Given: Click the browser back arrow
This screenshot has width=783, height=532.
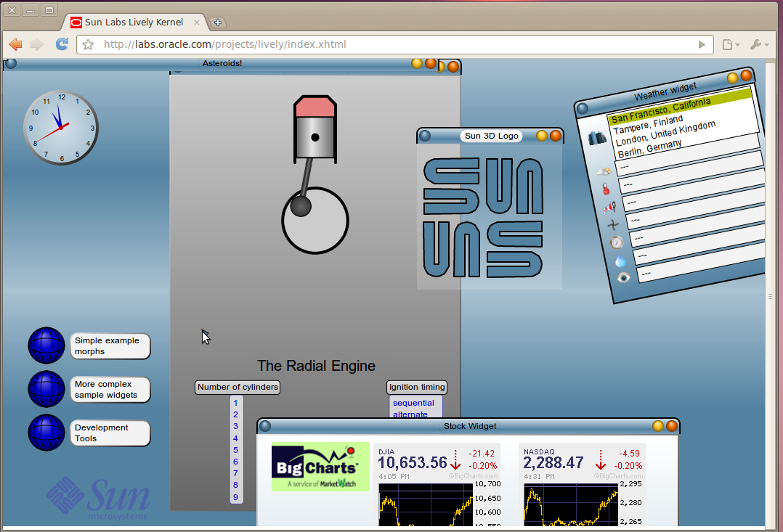Looking at the screenshot, I should click(x=15, y=44).
